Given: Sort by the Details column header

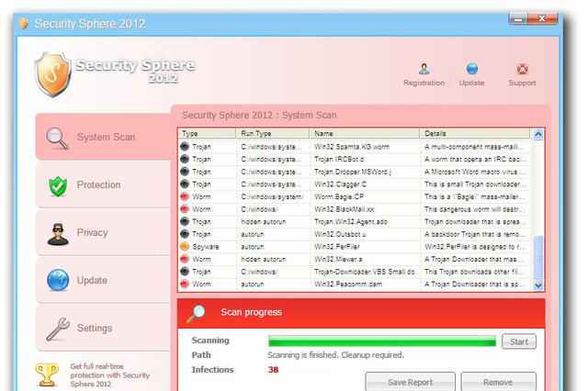Looking at the screenshot, I should (475, 133).
